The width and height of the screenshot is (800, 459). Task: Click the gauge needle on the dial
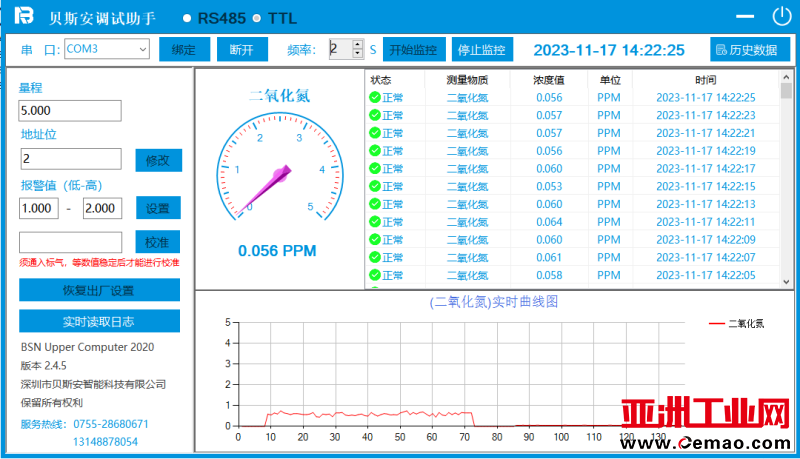pyautogui.click(x=263, y=190)
